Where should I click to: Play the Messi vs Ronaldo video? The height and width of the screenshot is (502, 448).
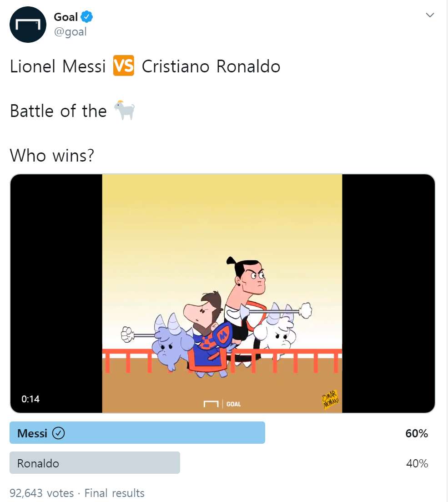[222, 294]
